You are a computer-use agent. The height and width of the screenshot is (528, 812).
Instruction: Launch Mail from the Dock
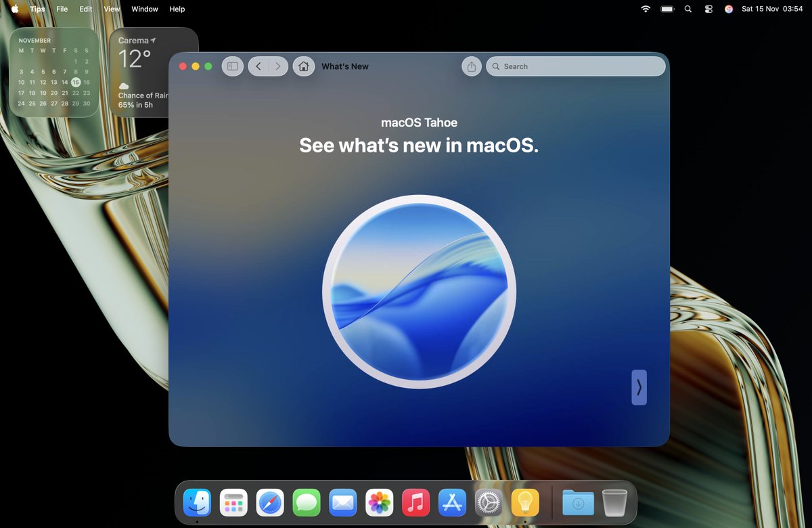tap(343, 502)
